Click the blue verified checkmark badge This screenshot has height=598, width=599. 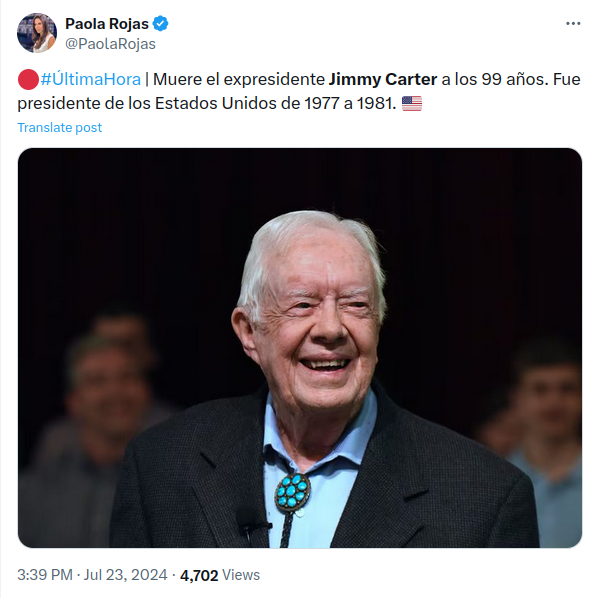pos(160,24)
